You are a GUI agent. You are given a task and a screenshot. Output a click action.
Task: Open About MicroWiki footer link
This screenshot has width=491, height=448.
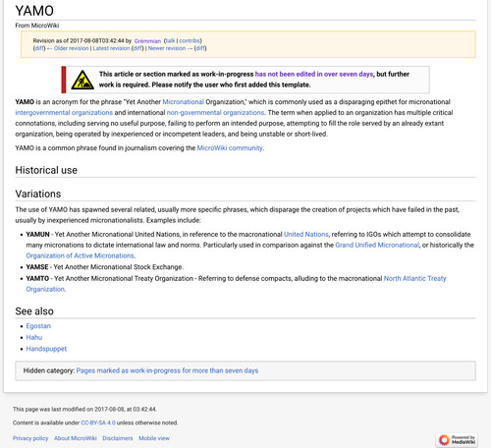pyautogui.click(x=76, y=438)
